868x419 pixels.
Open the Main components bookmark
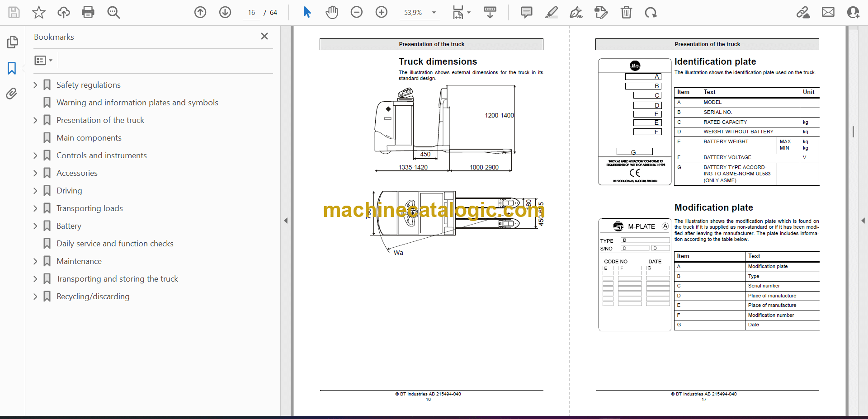point(89,138)
